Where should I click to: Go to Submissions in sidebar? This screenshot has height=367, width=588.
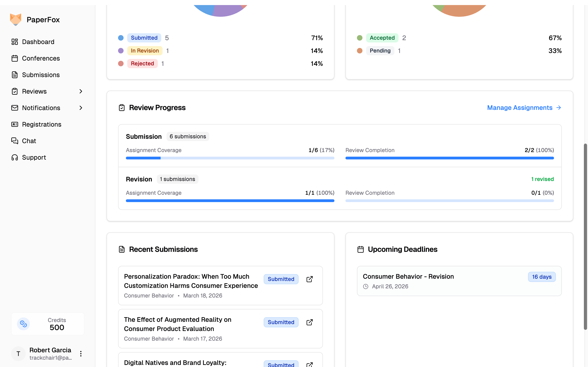(x=41, y=75)
